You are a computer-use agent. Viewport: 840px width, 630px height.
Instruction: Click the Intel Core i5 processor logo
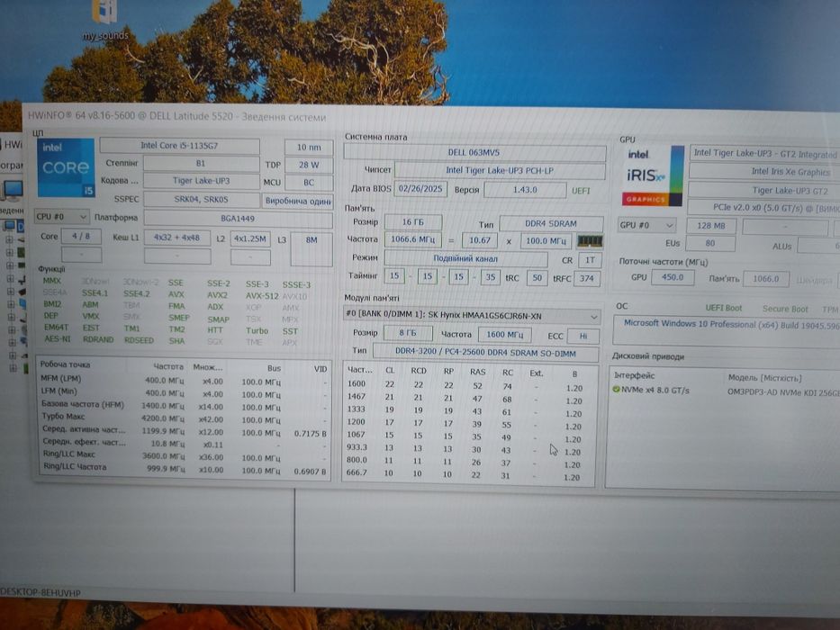click(66, 167)
